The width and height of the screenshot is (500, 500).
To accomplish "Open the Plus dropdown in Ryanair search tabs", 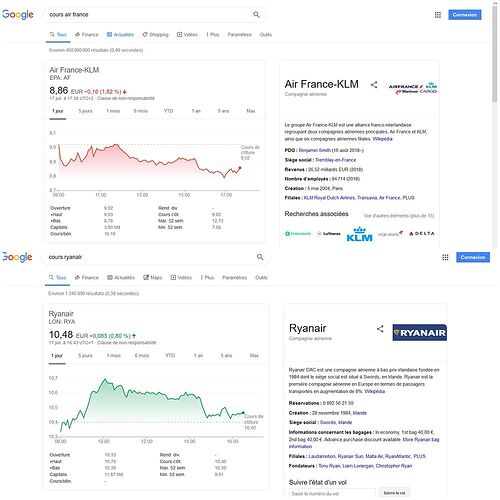I will pos(207,277).
